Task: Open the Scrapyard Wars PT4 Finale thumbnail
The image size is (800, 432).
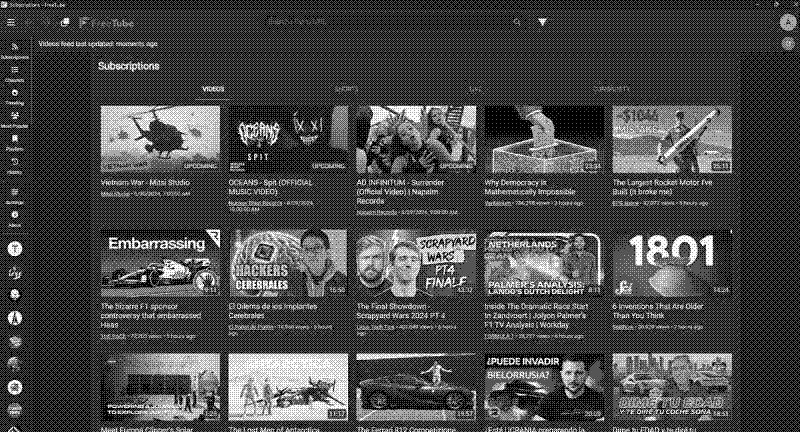Action: 416,263
